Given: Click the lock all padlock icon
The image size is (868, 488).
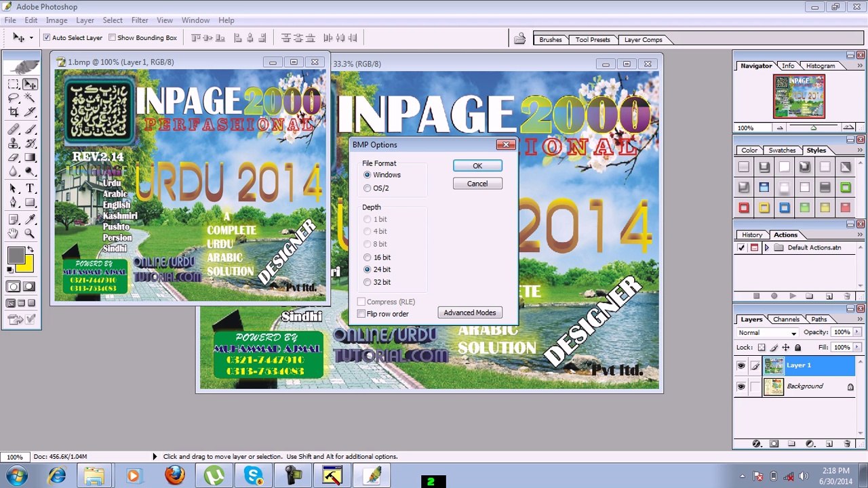Looking at the screenshot, I should [797, 348].
